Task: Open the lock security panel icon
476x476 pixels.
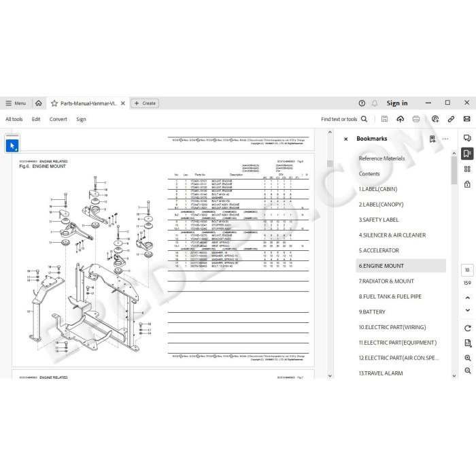Action: [x=467, y=184]
